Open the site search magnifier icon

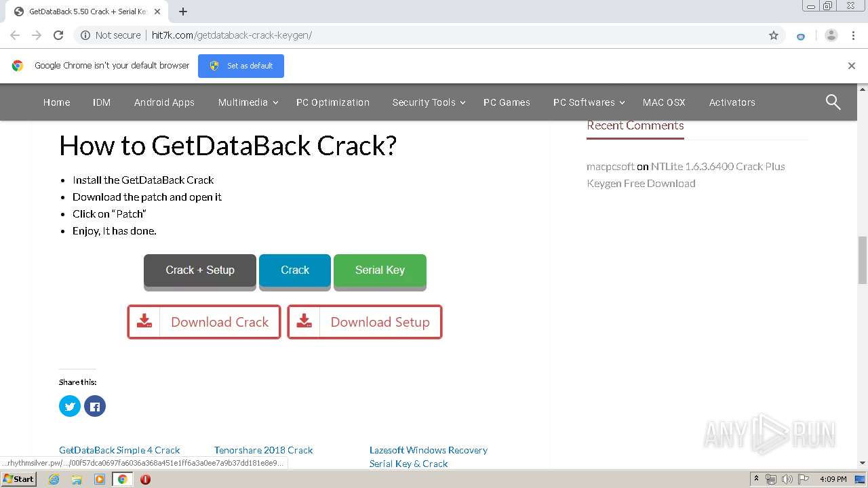(x=833, y=102)
